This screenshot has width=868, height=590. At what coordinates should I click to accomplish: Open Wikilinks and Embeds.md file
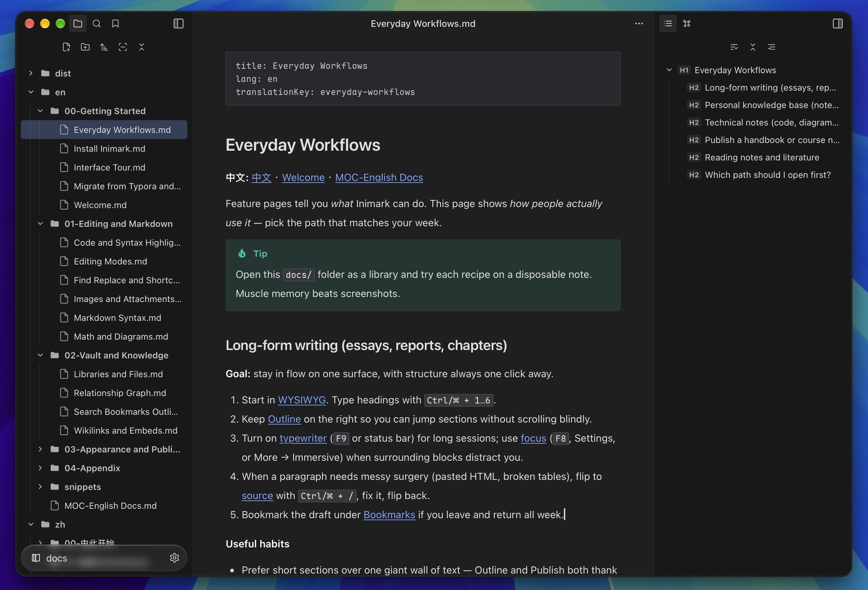tap(104, 431)
